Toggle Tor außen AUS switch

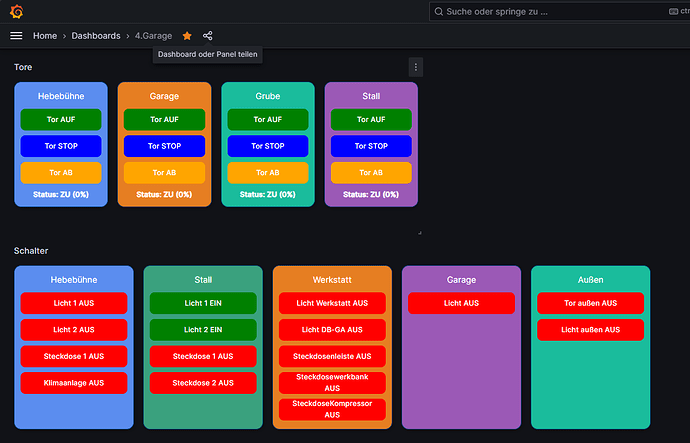tap(589, 302)
